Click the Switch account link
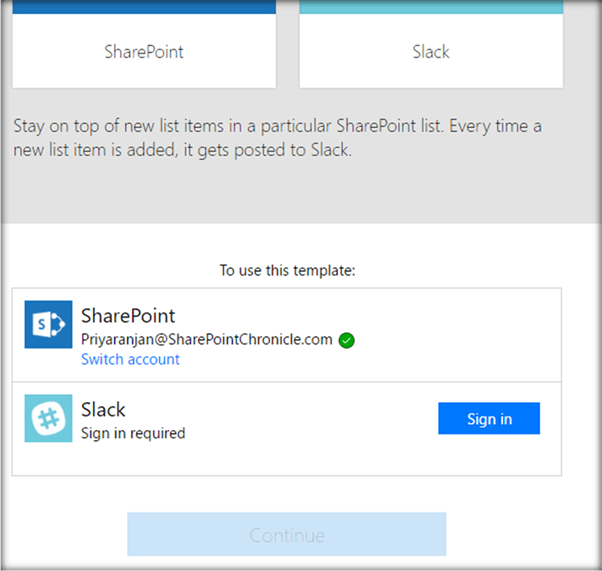This screenshot has height=571, width=602. click(x=130, y=359)
